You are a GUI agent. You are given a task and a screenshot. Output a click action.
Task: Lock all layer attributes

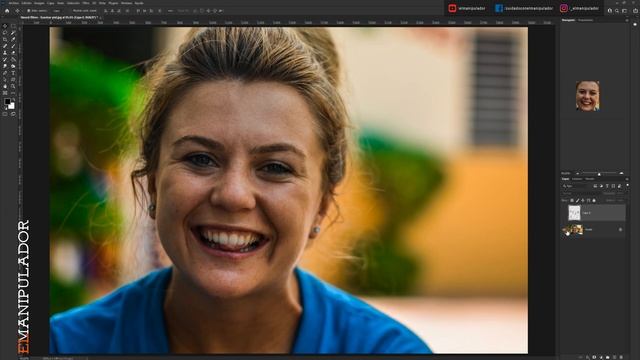tap(594, 200)
